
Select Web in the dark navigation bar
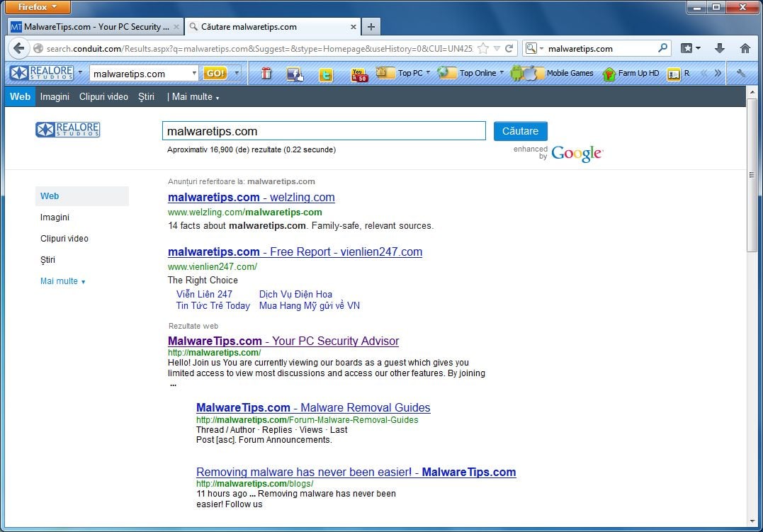tap(20, 96)
